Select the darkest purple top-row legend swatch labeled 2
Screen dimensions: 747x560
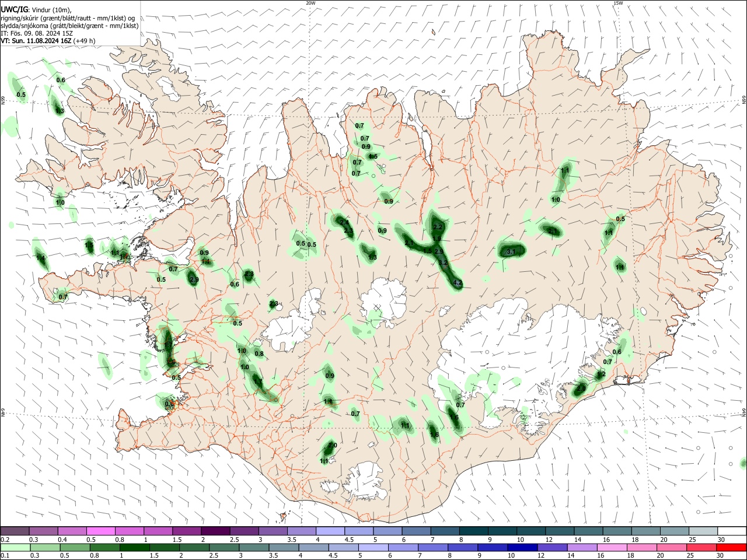(x=215, y=531)
